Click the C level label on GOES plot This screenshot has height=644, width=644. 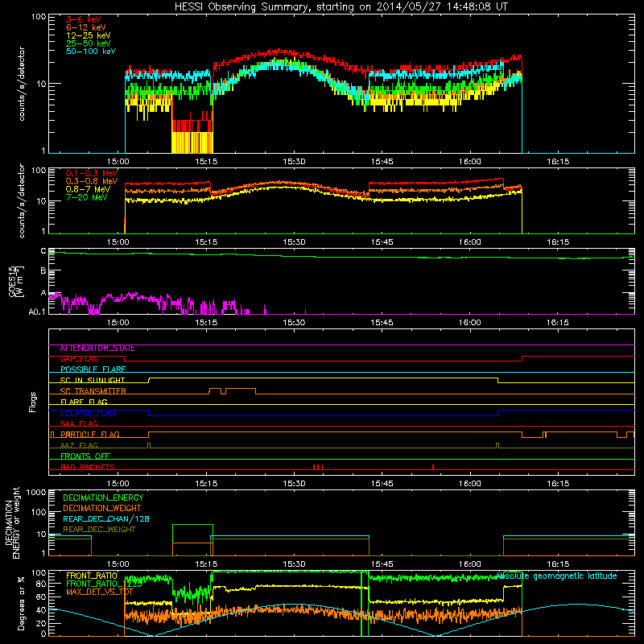[x=43, y=251]
